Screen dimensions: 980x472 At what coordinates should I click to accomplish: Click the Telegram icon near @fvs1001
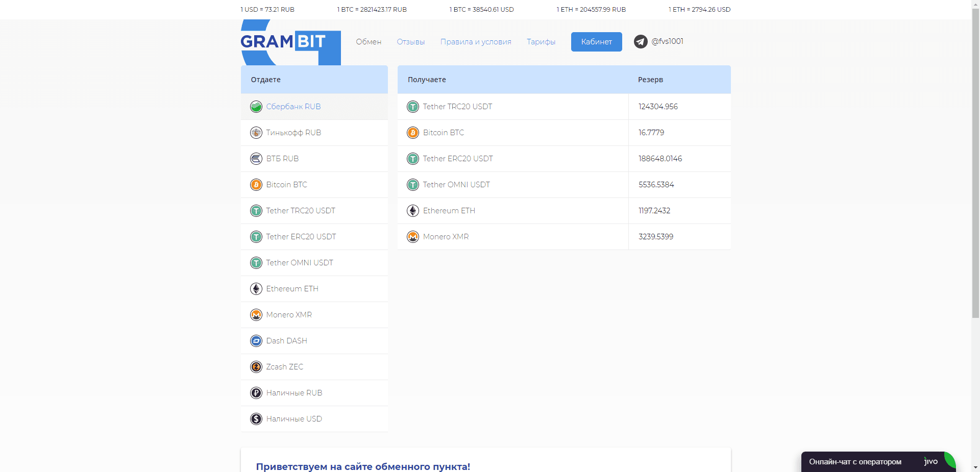pos(640,41)
